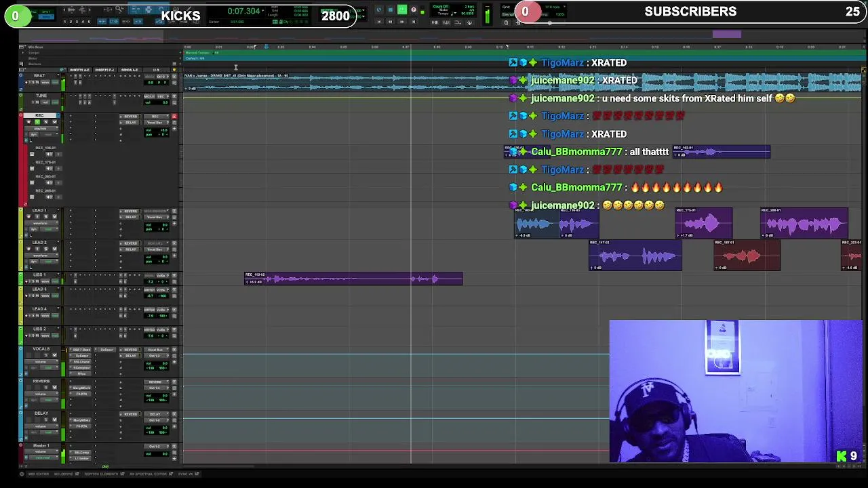Recall zoom preset 5

(89, 22)
